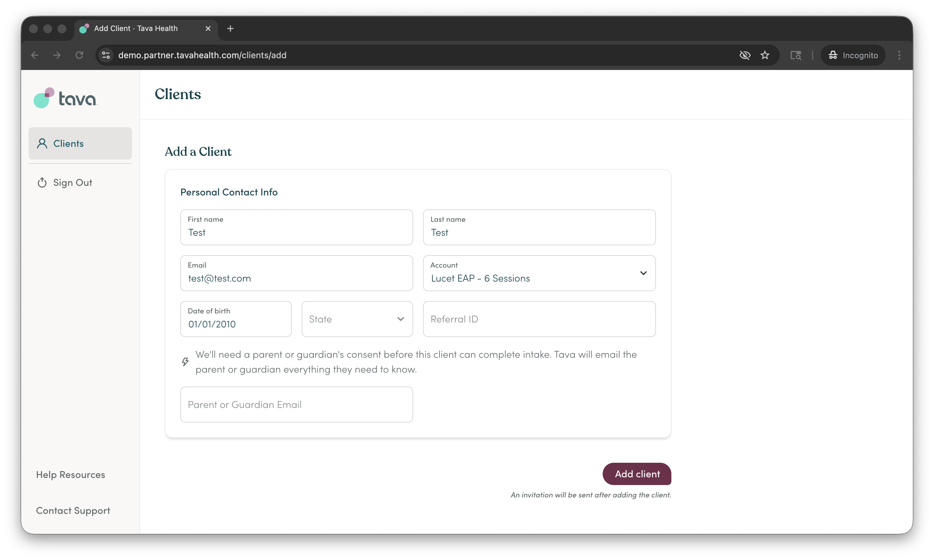Click the Personal Contact Info title
This screenshot has height=560, width=934.
(229, 192)
